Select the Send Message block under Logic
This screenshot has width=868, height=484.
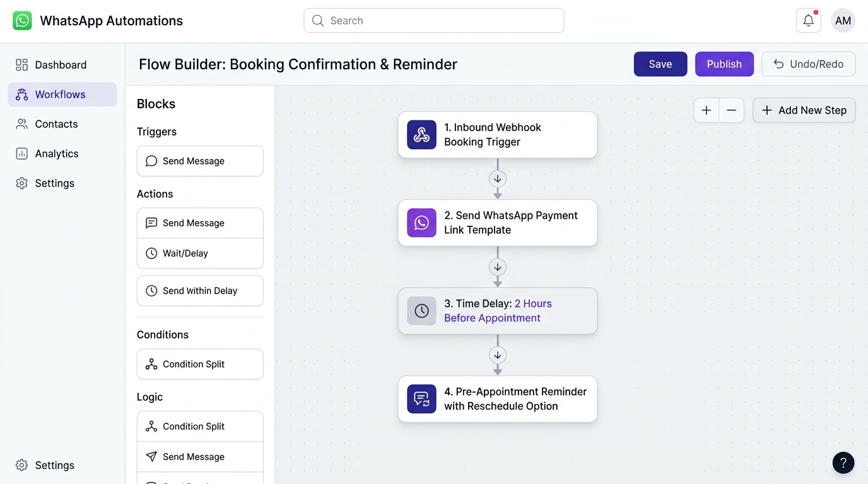[x=200, y=457]
